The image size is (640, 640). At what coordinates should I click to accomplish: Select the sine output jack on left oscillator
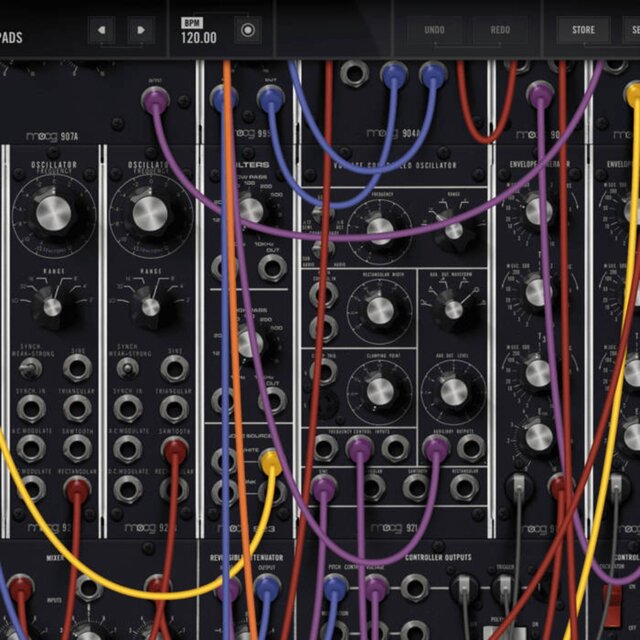[x=77, y=368]
